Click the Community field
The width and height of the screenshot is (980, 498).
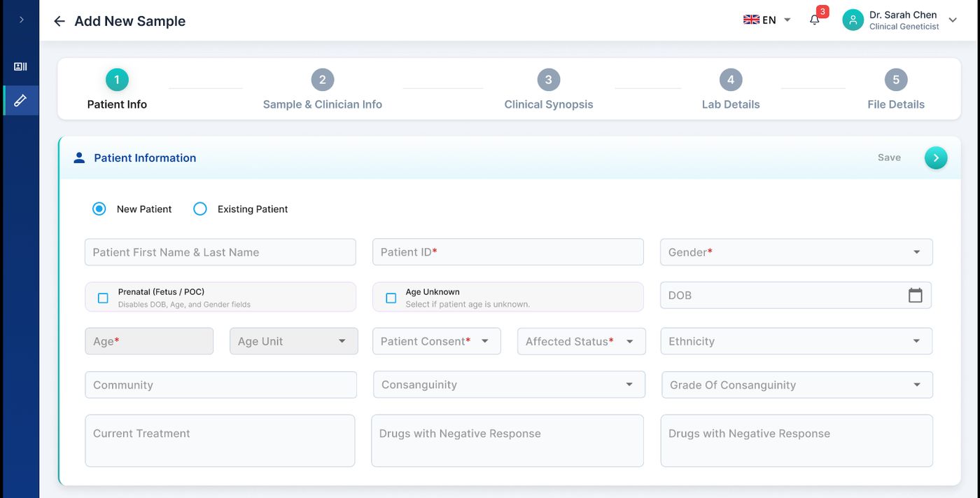click(220, 385)
